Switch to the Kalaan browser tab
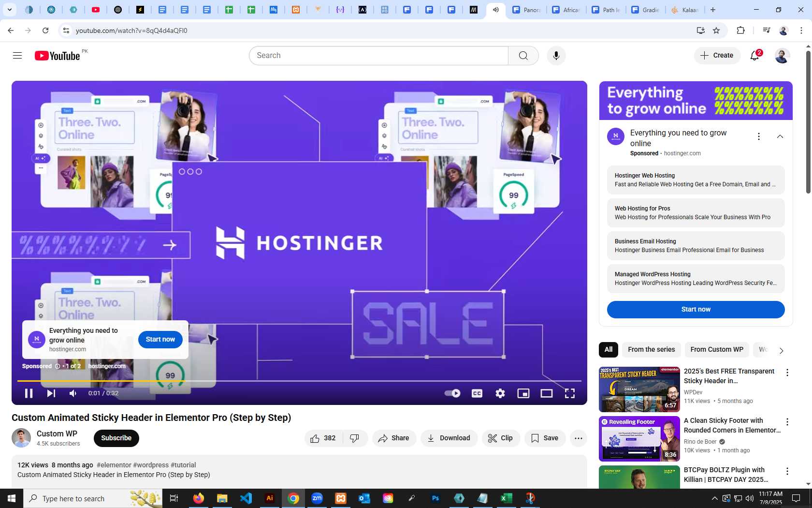Image resolution: width=812 pixels, height=508 pixels. (685, 10)
